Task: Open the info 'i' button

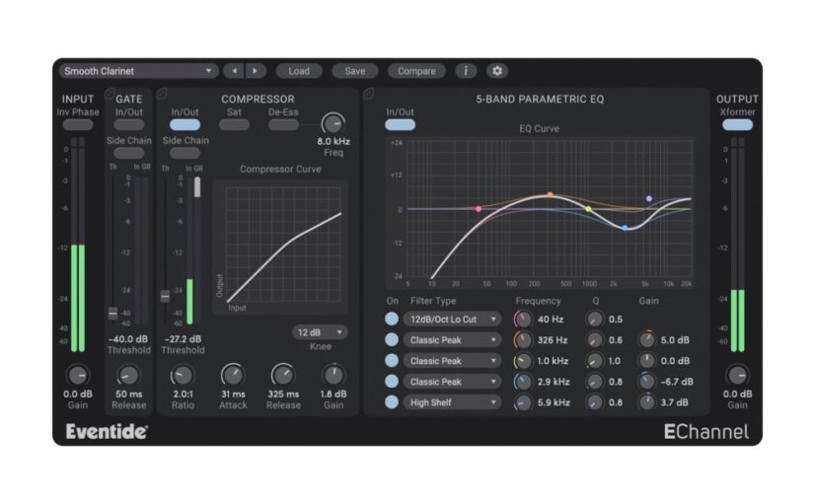Action: point(466,71)
